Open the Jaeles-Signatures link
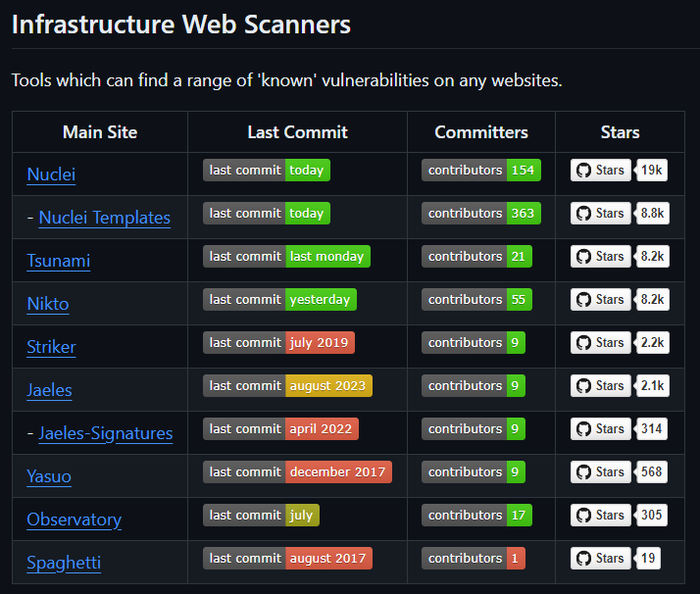The height and width of the screenshot is (594, 700). 105,433
